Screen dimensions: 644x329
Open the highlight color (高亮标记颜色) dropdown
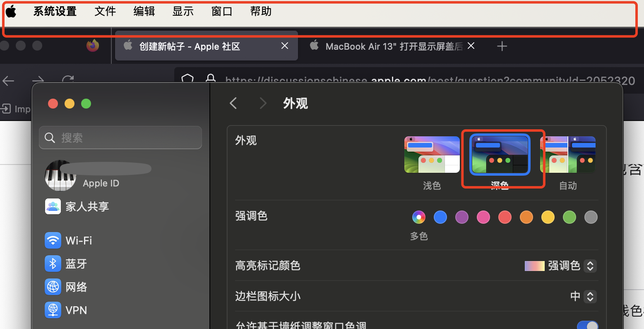[590, 266]
